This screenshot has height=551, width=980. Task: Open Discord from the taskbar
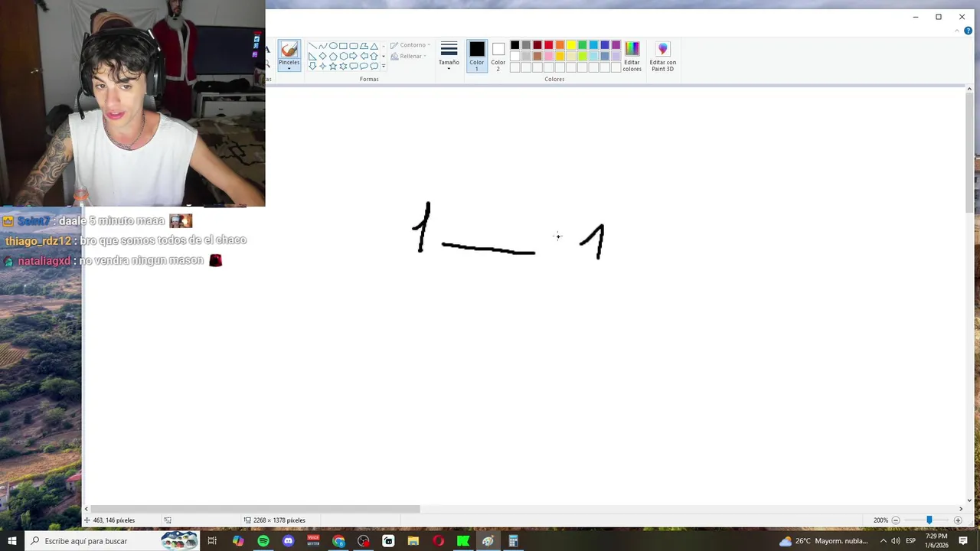pyautogui.click(x=288, y=541)
